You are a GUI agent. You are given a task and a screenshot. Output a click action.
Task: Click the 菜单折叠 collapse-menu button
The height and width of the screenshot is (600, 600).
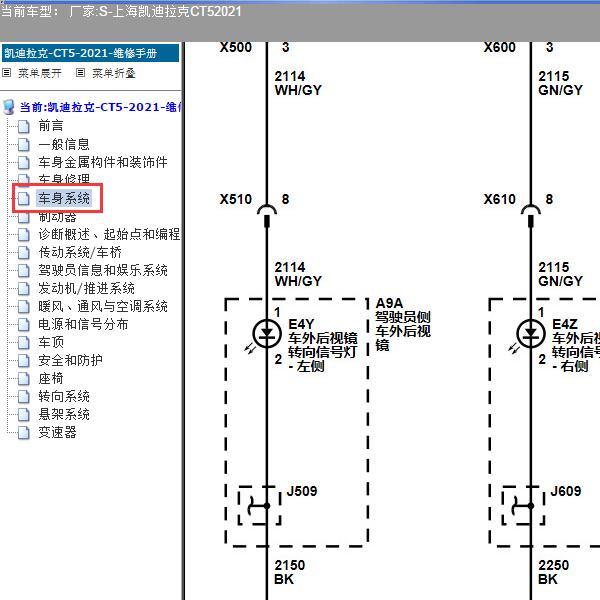click(114, 73)
